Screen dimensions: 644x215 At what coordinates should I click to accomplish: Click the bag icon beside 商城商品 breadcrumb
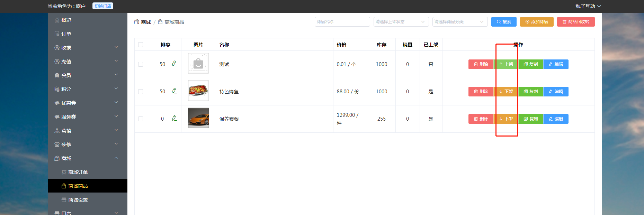pyautogui.click(x=160, y=22)
